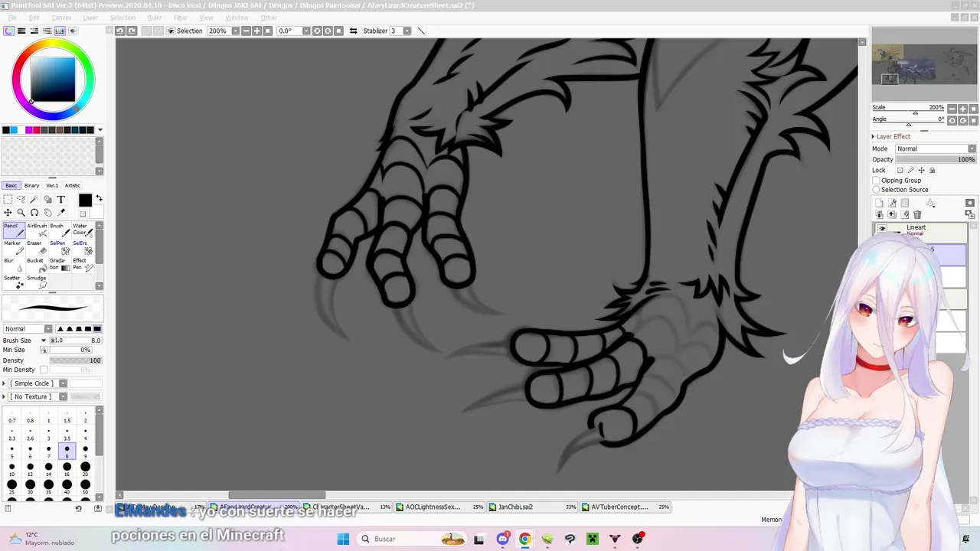The width and height of the screenshot is (980, 551).
Task: Switch to AOCLightnessSex document tab
Action: [x=439, y=507]
